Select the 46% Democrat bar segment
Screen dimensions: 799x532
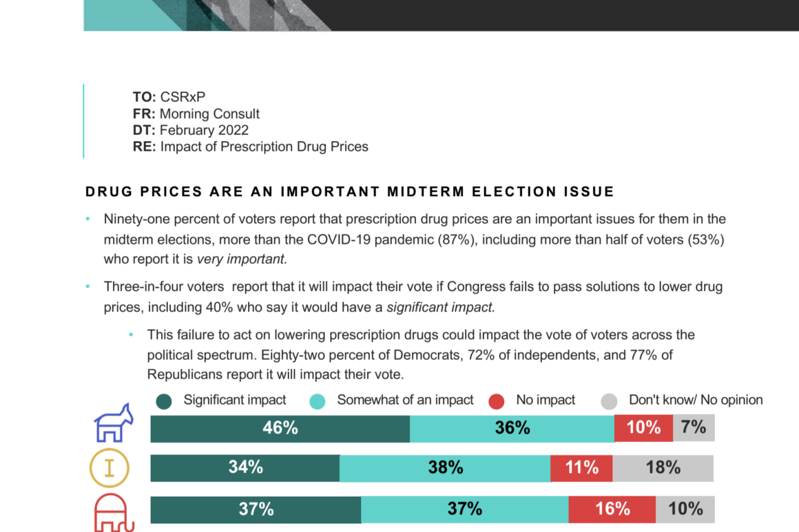[280, 428]
